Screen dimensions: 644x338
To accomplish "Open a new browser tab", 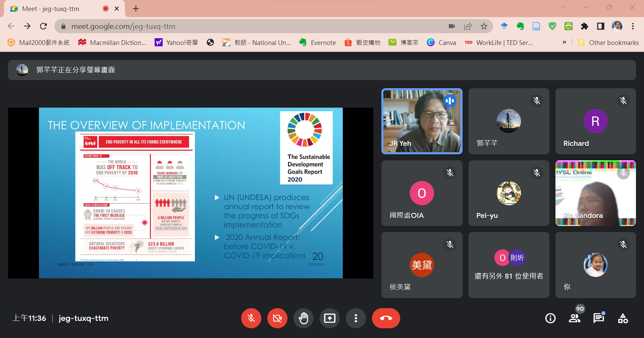I will point(136,9).
